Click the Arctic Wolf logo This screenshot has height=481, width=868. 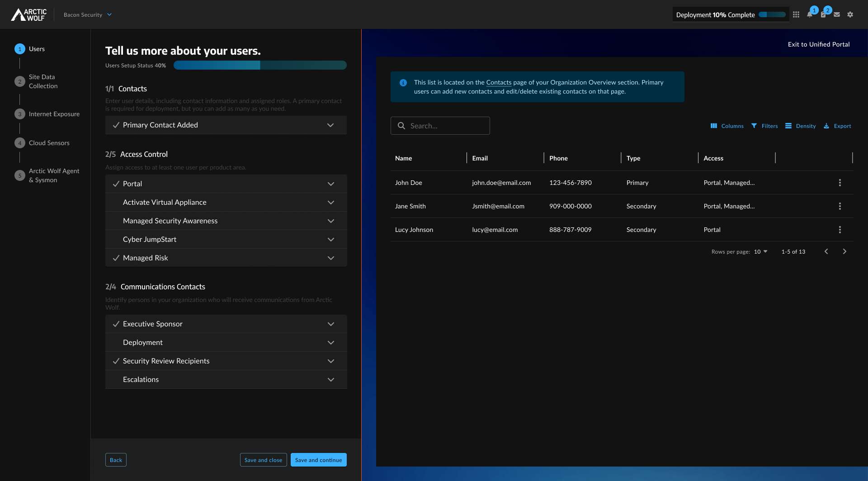[x=29, y=14]
